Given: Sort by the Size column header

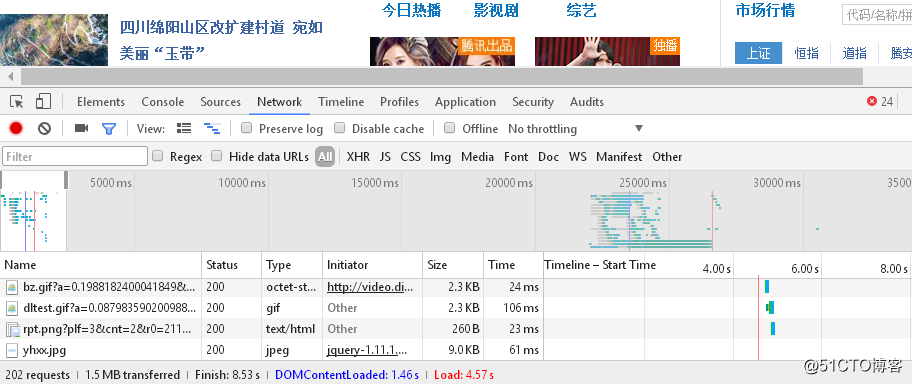Looking at the screenshot, I should (453, 265).
